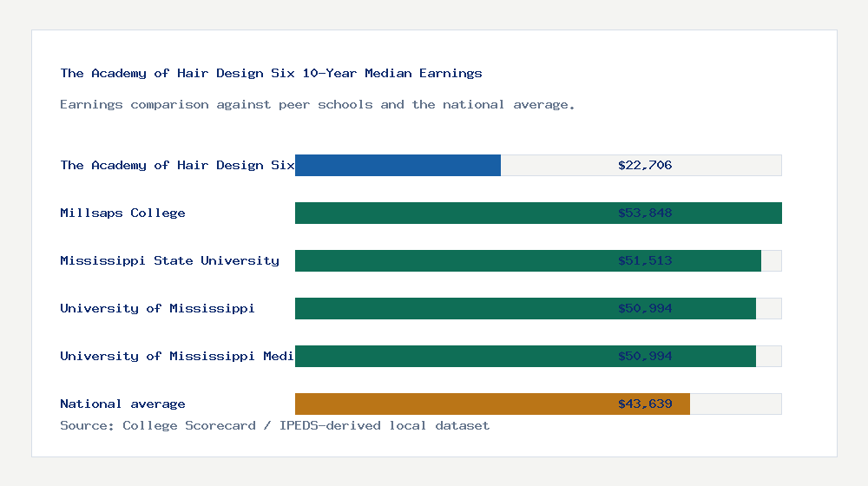Click the orange National average bar

click(x=493, y=404)
